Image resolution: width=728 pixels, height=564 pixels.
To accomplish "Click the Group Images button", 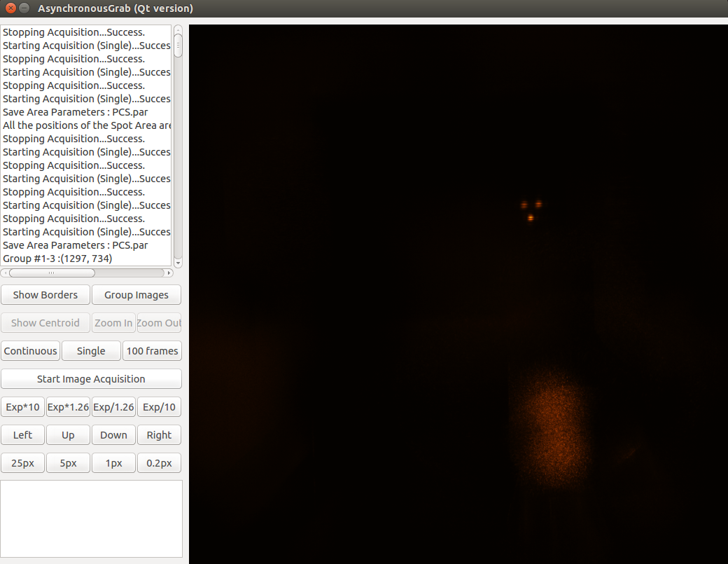I will click(x=136, y=295).
